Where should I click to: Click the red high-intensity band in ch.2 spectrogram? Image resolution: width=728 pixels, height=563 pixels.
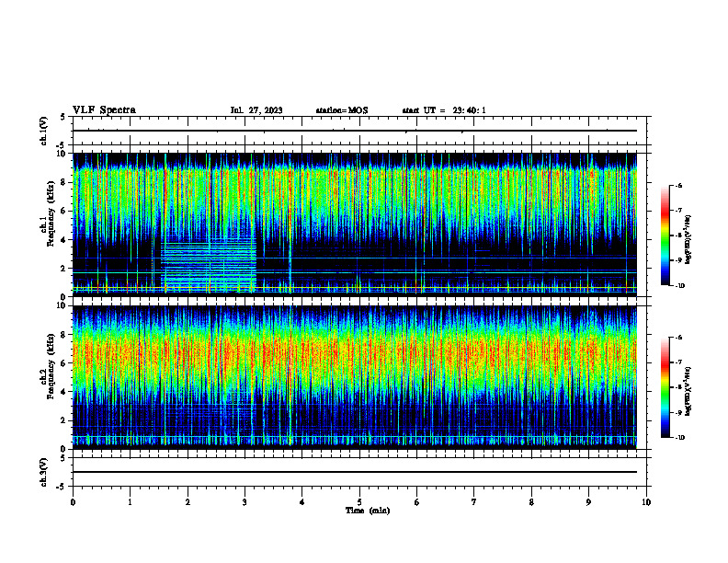click(355, 353)
